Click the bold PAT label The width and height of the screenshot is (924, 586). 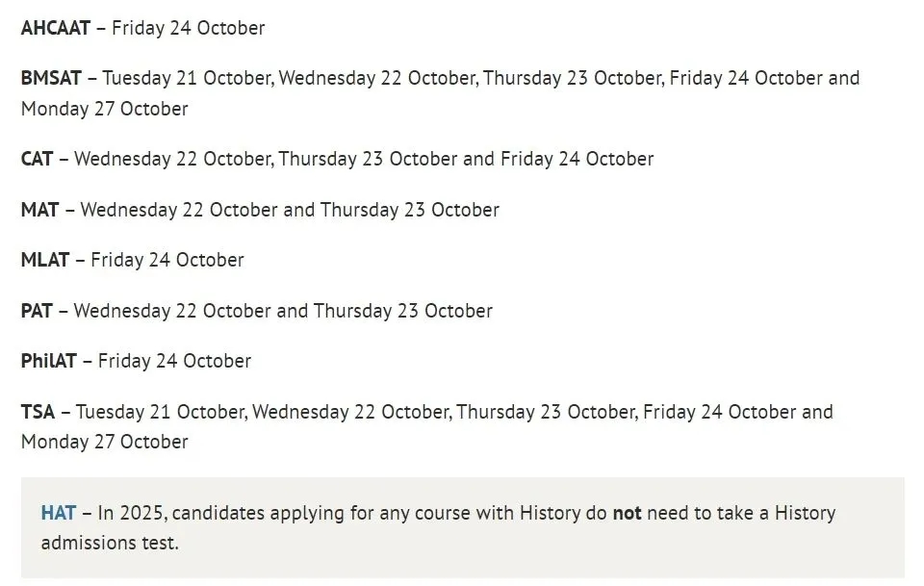pos(37,311)
